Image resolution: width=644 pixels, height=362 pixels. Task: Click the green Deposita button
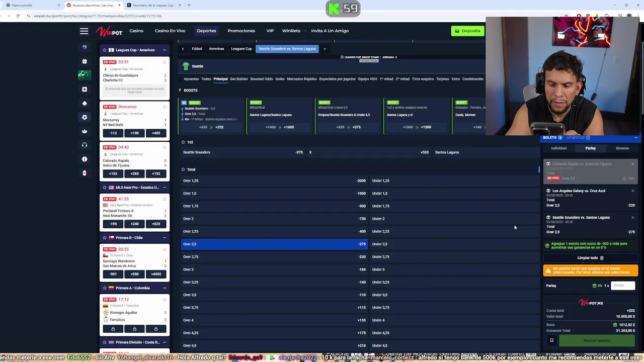pyautogui.click(x=467, y=31)
